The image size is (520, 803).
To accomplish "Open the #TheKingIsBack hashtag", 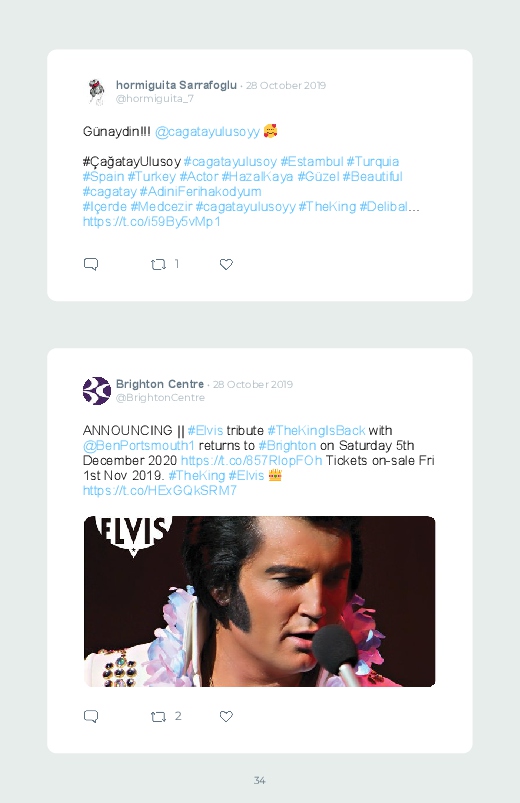I will coord(316,431).
